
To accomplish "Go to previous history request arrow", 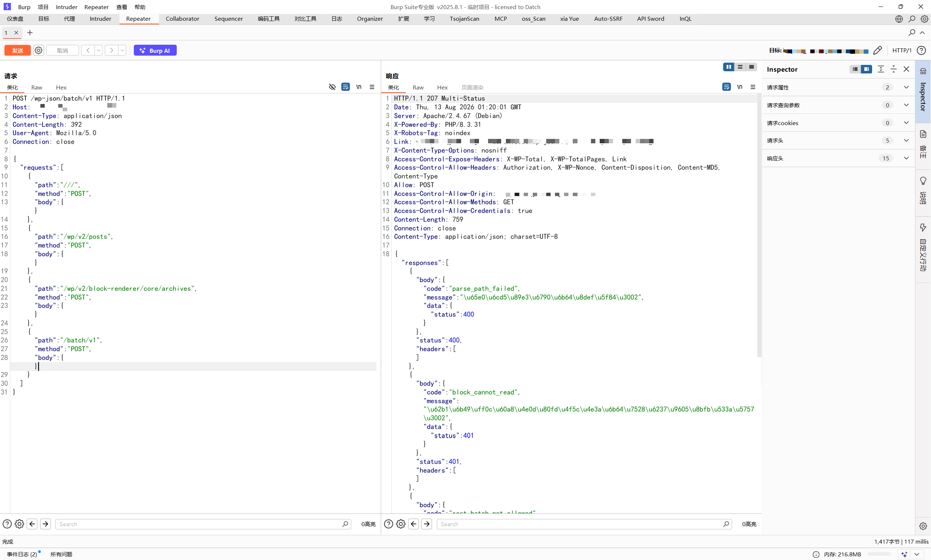I will coord(88,50).
